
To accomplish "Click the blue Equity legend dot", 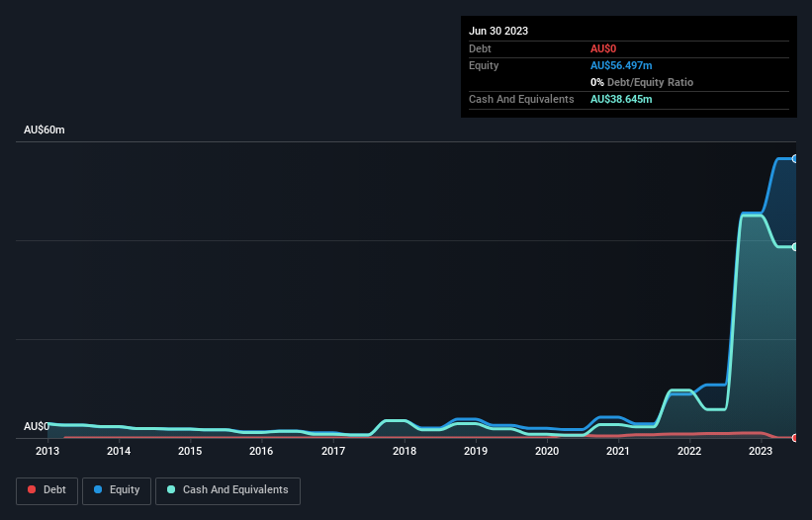I will (x=98, y=489).
